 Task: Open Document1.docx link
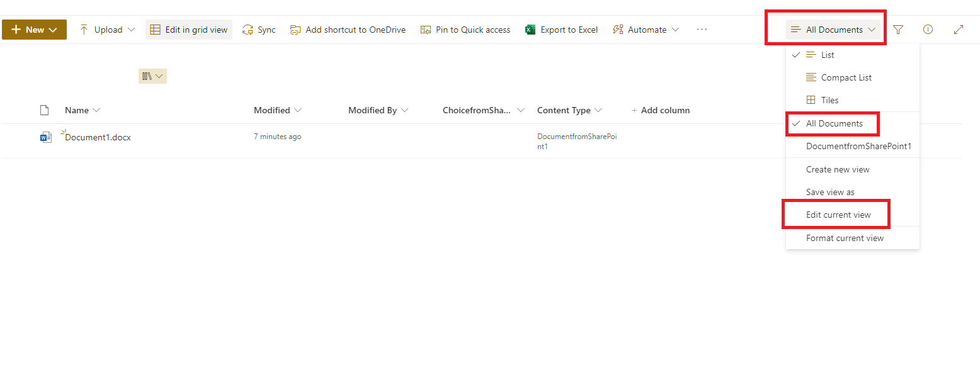coord(98,137)
